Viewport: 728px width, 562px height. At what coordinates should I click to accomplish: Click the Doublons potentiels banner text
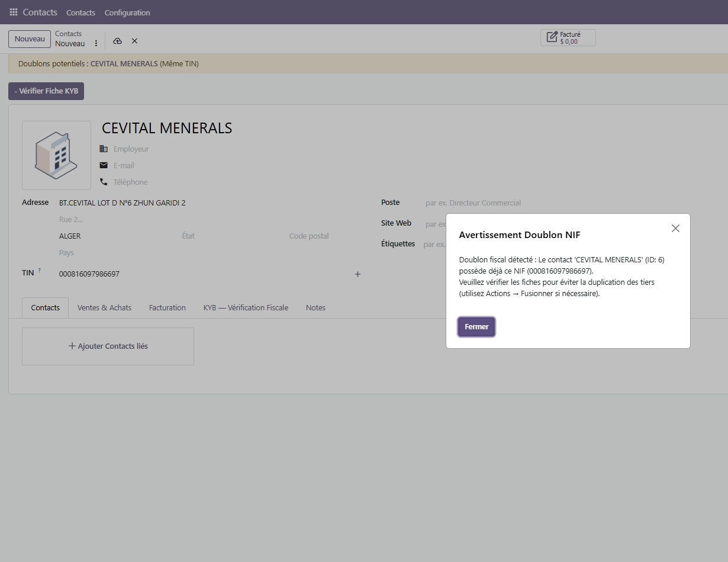[x=108, y=63]
